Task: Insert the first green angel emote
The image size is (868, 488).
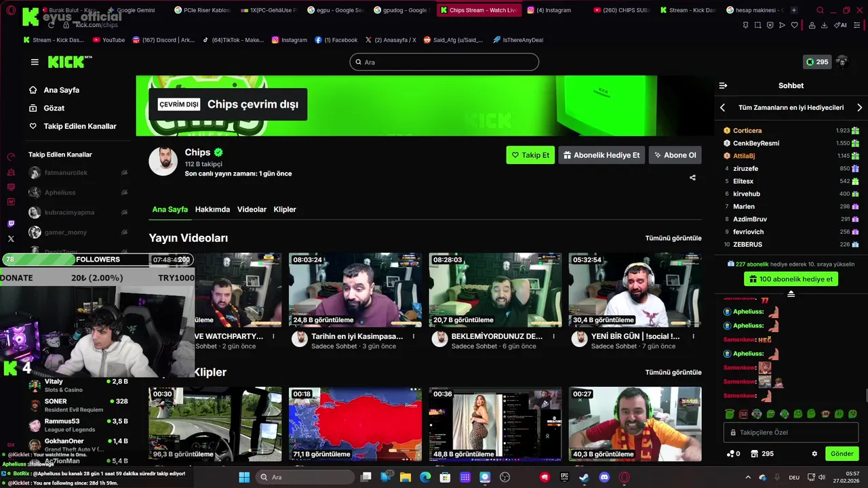Action: (730, 413)
